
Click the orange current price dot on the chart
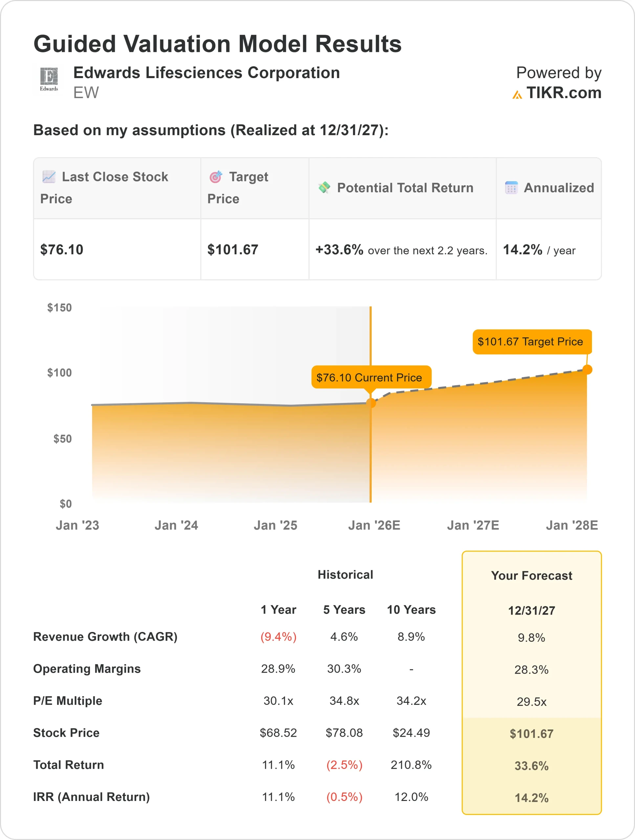click(371, 403)
